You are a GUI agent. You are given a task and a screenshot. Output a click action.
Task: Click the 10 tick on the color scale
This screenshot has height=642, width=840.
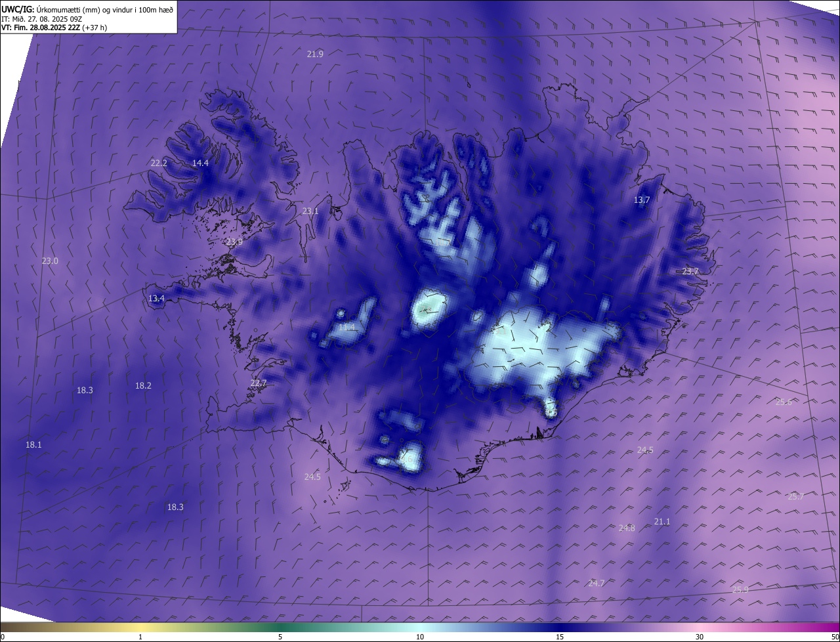pos(420,637)
